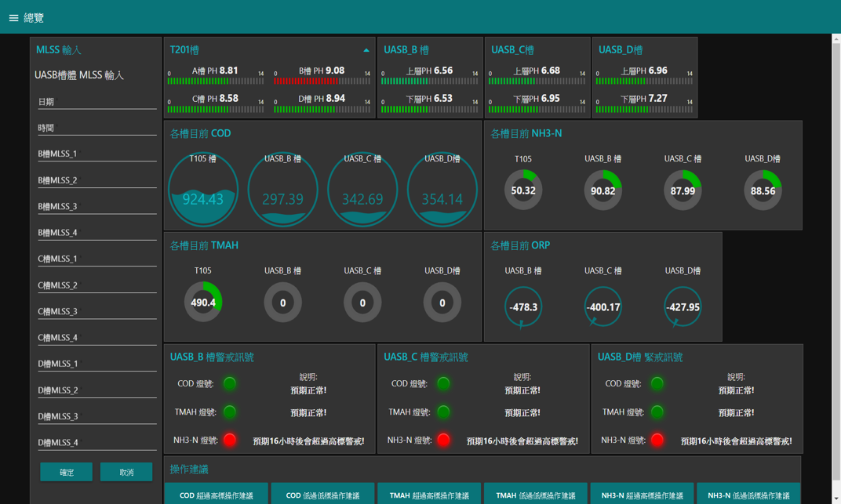Focus the C槽MLSS_4 input field
The width and height of the screenshot is (841, 504).
point(97,337)
